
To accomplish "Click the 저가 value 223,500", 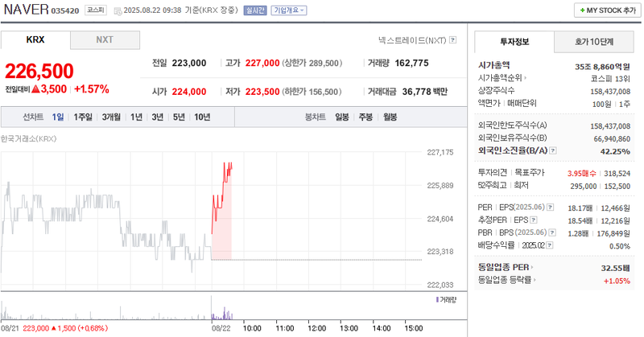I will (x=262, y=92).
